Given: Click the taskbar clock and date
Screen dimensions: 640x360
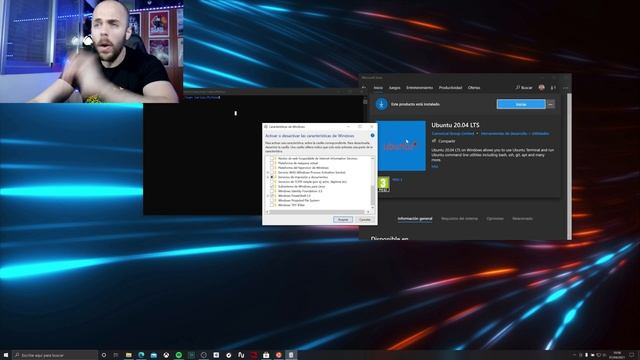Looking at the screenshot, I should pyautogui.click(x=617, y=355).
